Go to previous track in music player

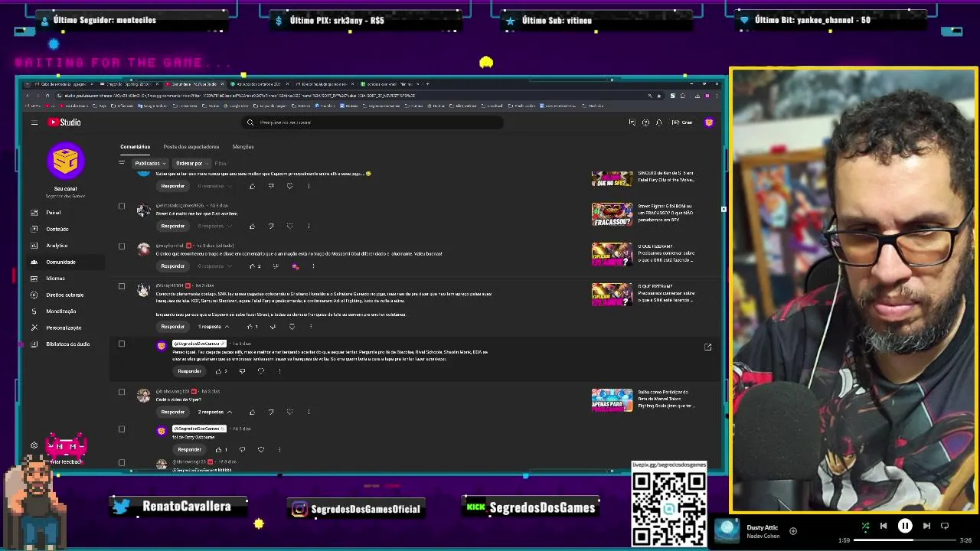(883, 526)
